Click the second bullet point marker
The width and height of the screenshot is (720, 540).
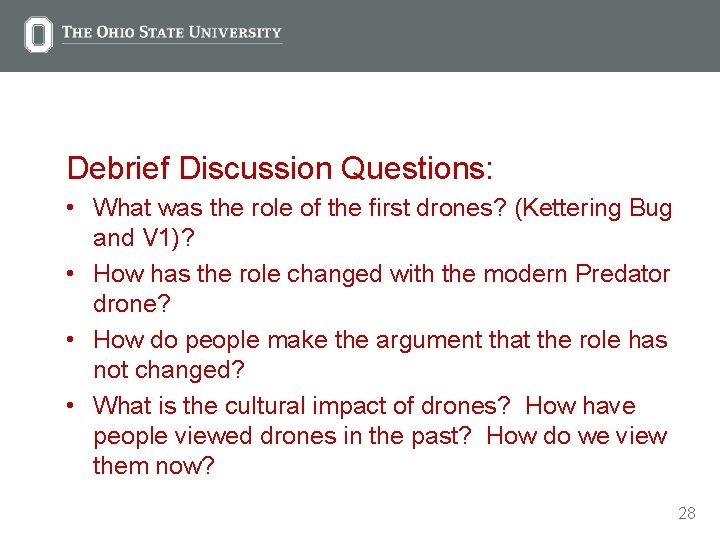(x=74, y=274)
